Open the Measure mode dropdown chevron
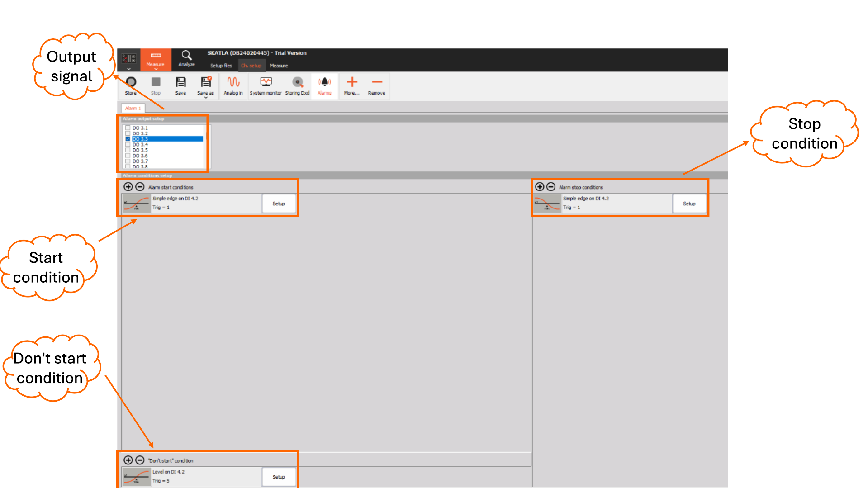 tap(156, 70)
